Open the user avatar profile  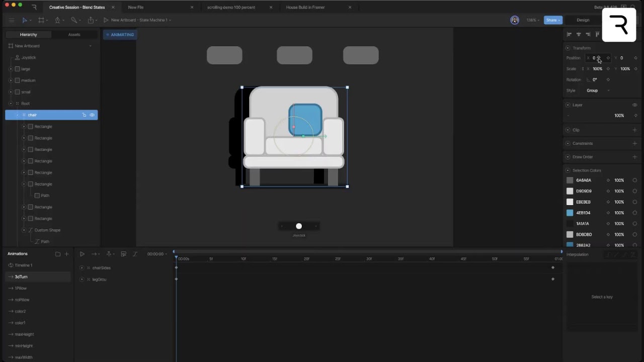[514, 20]
